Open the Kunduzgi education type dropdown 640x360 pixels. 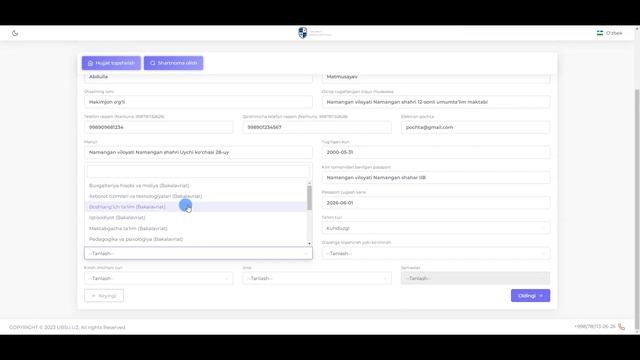point(436,228)
